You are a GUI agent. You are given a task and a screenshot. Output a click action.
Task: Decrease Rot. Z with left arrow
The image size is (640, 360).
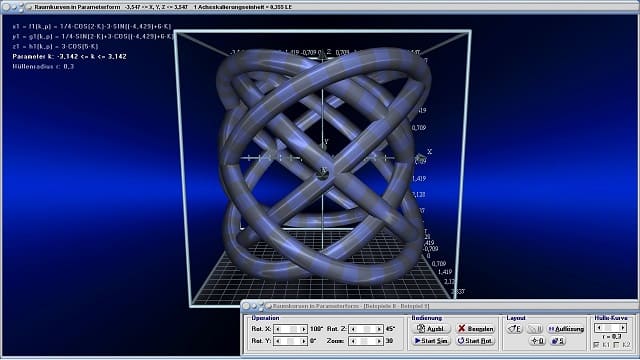(353, 329)
